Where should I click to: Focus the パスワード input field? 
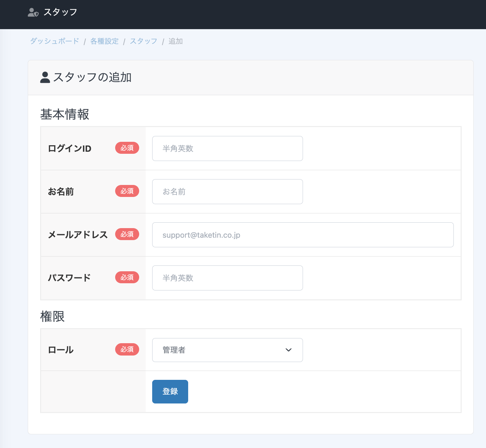pos(227,278)
